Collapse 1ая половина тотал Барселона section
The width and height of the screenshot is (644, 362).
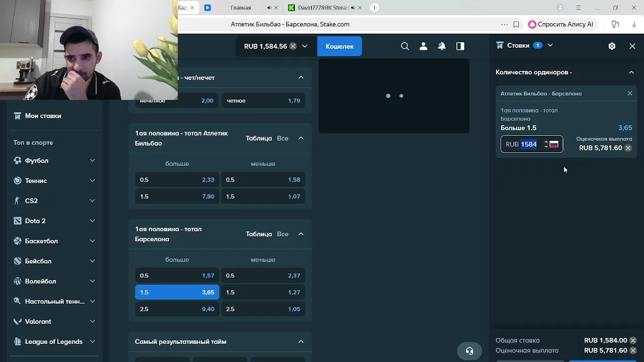(x=301, y=234)
